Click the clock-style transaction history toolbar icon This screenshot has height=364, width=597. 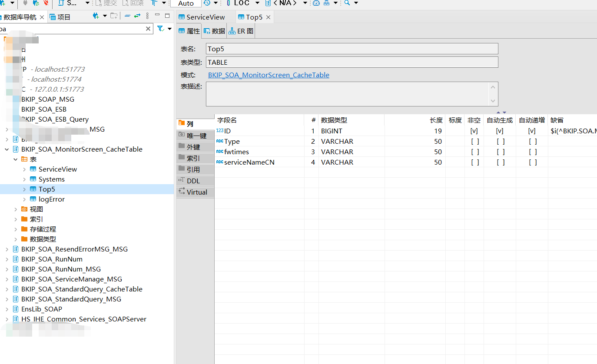(x=208, y=3)
